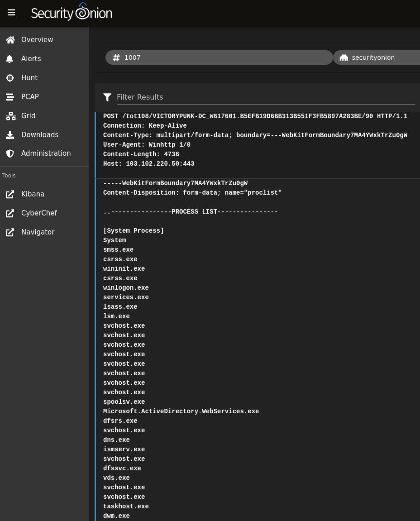Screen dimensions: 420x521
Task: Click the Grid network icon
Action: pyautogui.click(x=10, y=115)
